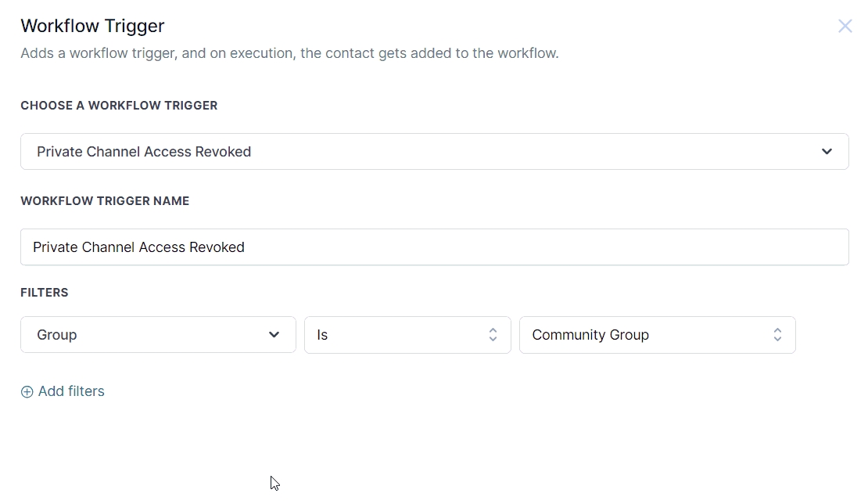This screenshot has height=504, width=868.
Task: Click the Community Group selected value text
Action: tap(590, 335)
